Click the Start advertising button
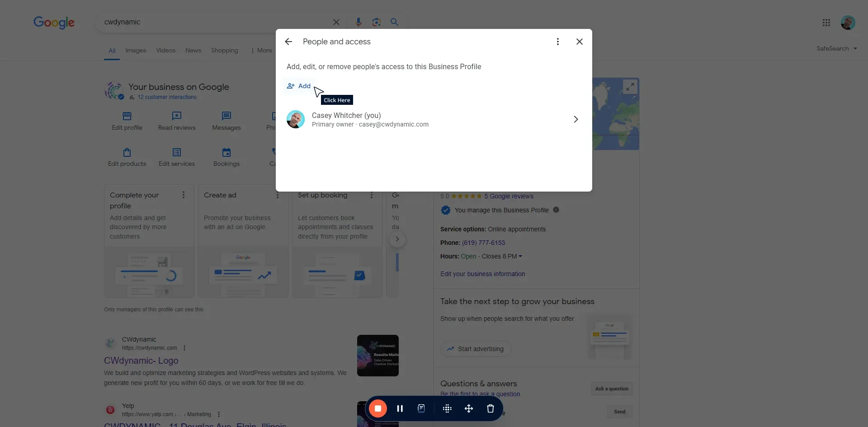 (x=476, y=349)
